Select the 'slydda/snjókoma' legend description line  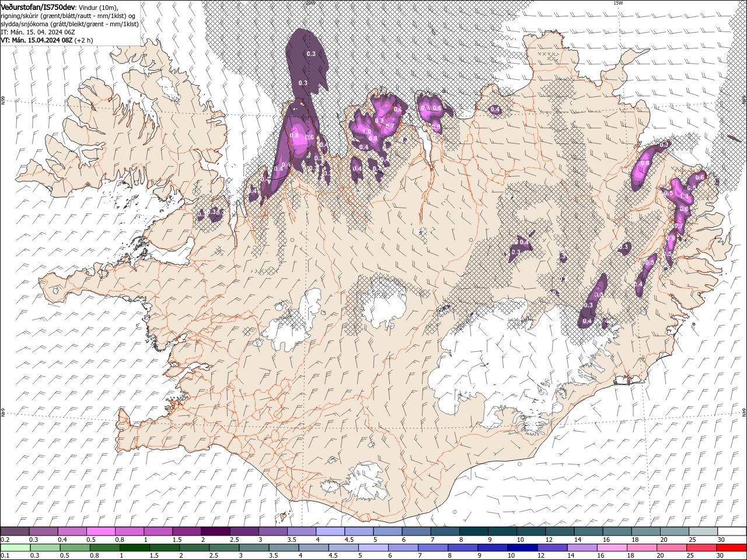[69, 23]
